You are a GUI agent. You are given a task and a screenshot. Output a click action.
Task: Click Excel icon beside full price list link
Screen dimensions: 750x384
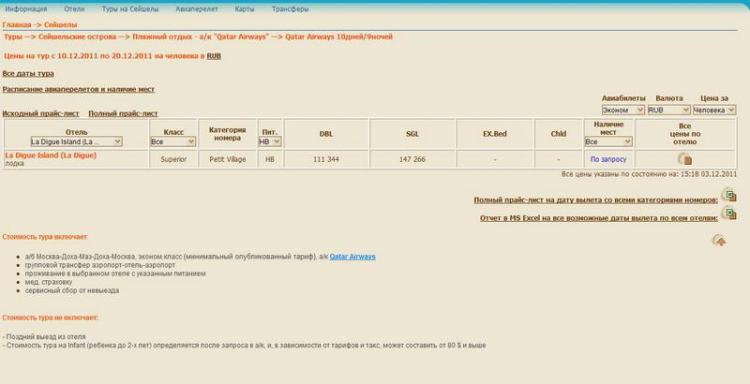click(728, 195)
